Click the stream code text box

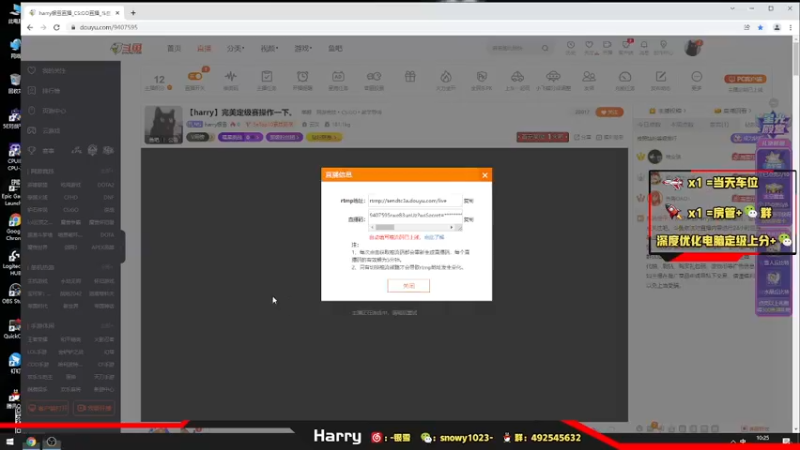pyautogui.click(x=415, y=215)
